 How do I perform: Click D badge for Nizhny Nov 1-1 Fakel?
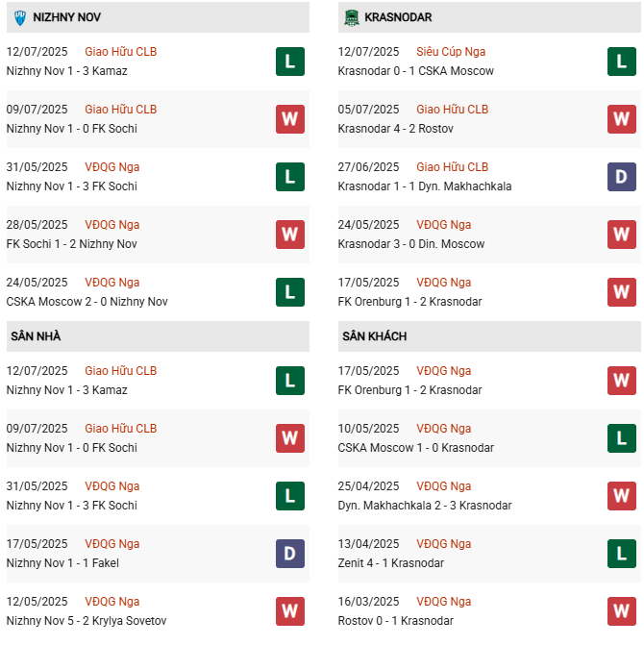pos(289,554)
